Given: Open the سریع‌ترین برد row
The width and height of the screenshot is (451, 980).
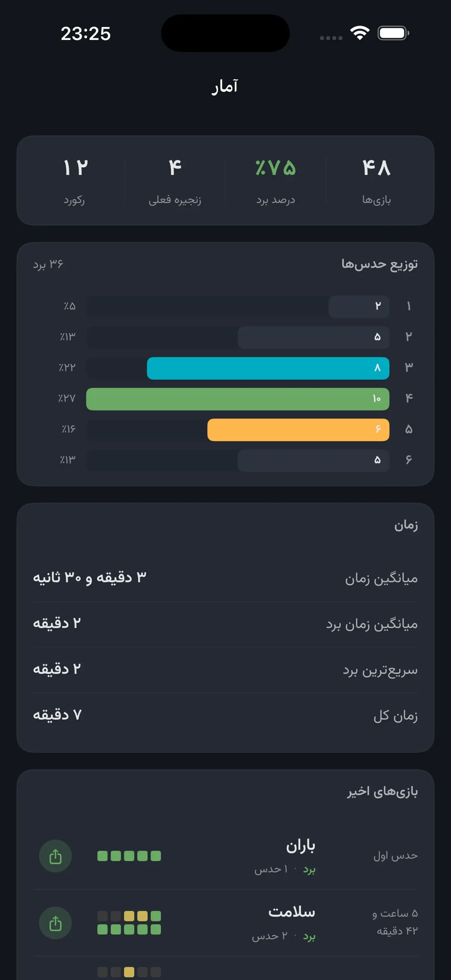Looking at the screenshot, I should click(225, 669).
